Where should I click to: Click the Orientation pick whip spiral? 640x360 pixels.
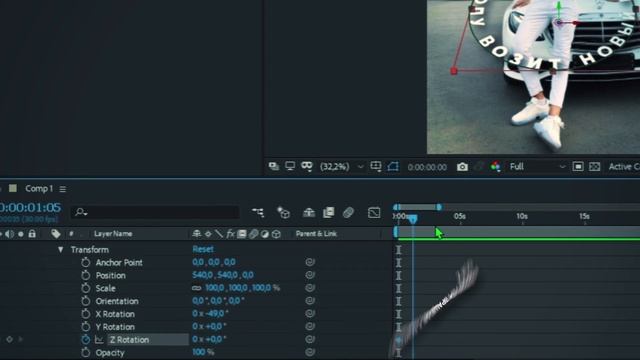pyautogui.click(x=310, y=301)
